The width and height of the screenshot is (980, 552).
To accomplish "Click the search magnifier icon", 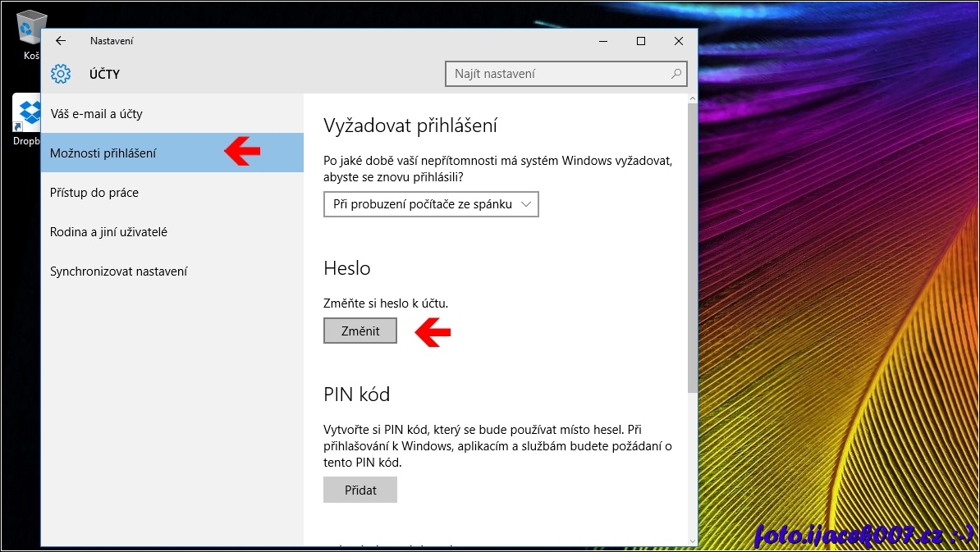I will (x=676, y=74).
